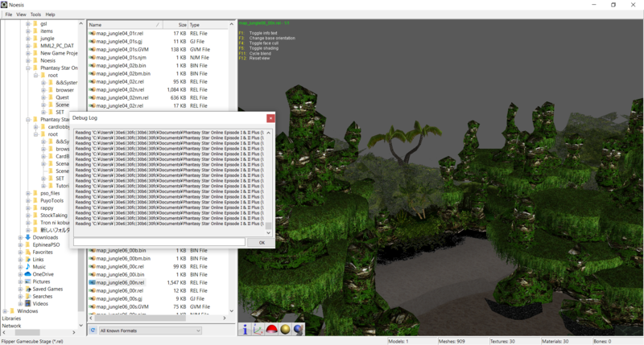Expand the jungle folder node
The width and height of the screenshot is (644, 345).
pyautogui.click(x=28, y=38)
